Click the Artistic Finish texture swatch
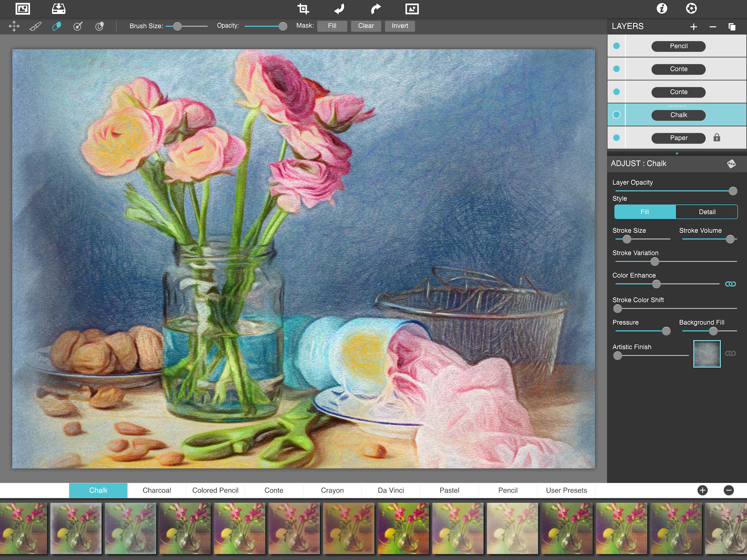This screenshot has height=560, width=747. click(707, 354)
